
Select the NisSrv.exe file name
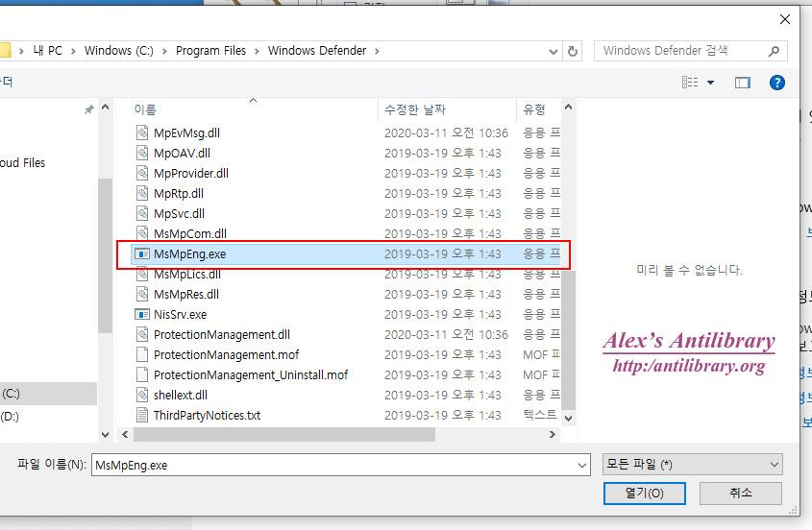[181, 315]
